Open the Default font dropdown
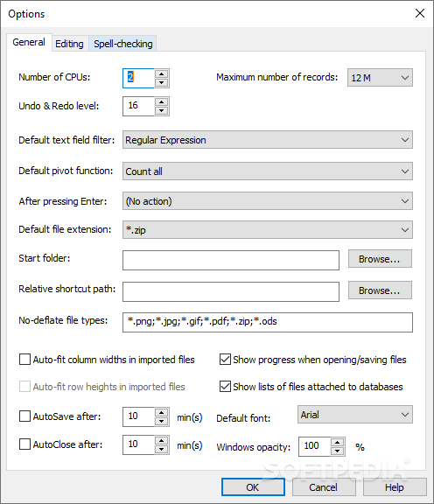 click(355, 415)
